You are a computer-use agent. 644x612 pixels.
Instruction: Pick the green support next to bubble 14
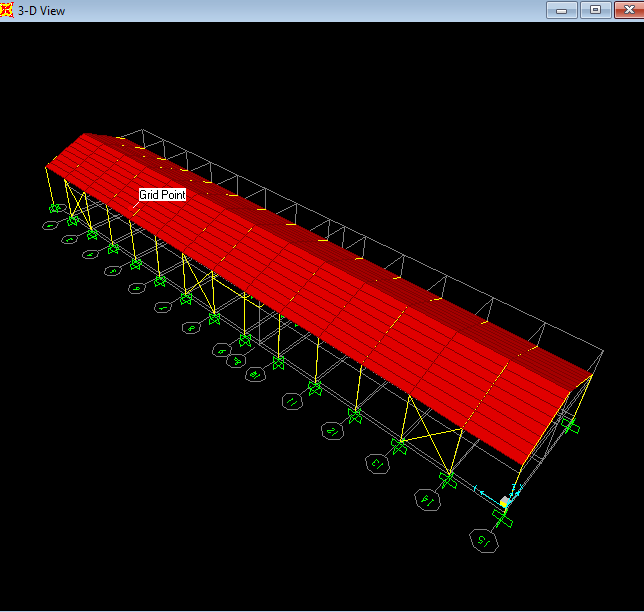pyautogui.click(x=448, y=481)
